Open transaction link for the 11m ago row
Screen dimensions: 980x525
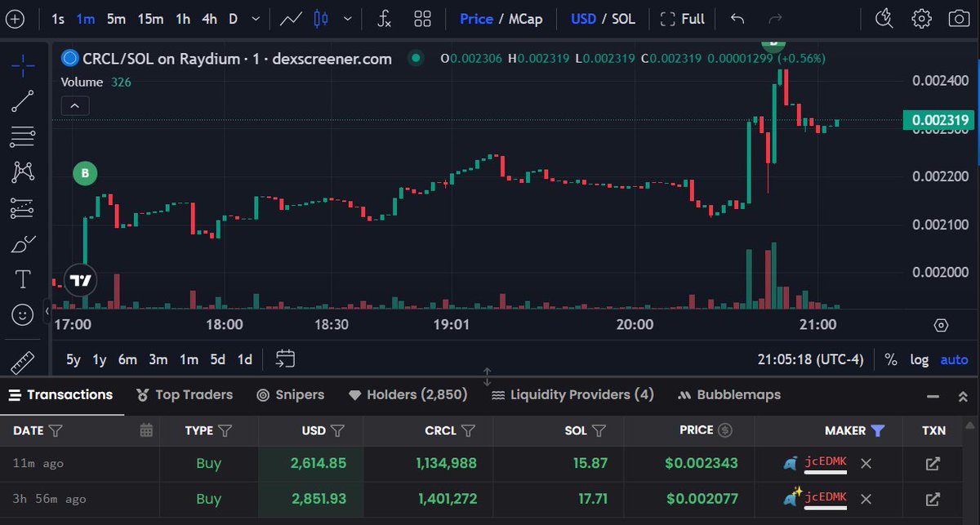(933, 464)
